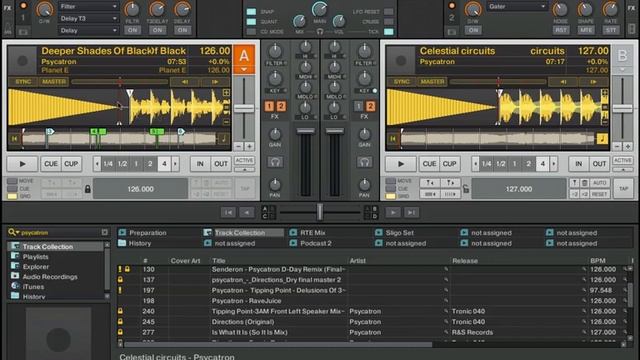Skip to track start on Deck A overview
Viewport: 640px width, 360px height.
(14, 139)
